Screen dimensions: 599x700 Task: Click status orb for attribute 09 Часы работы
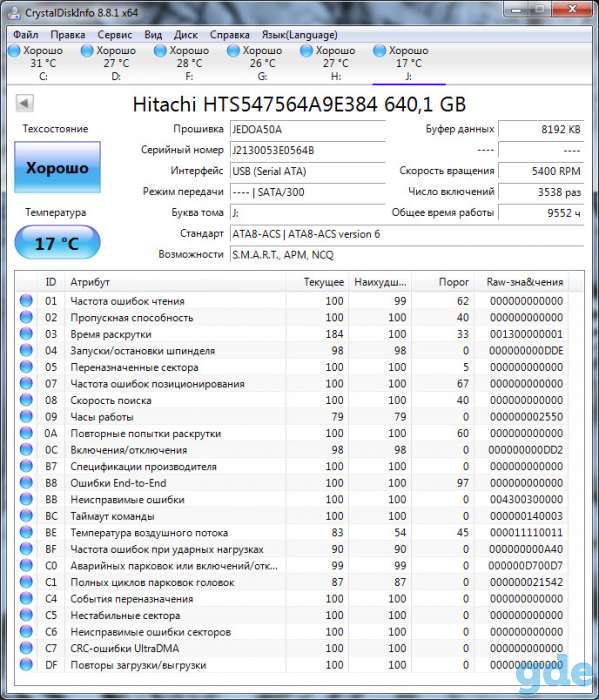(x=26, y=417)
